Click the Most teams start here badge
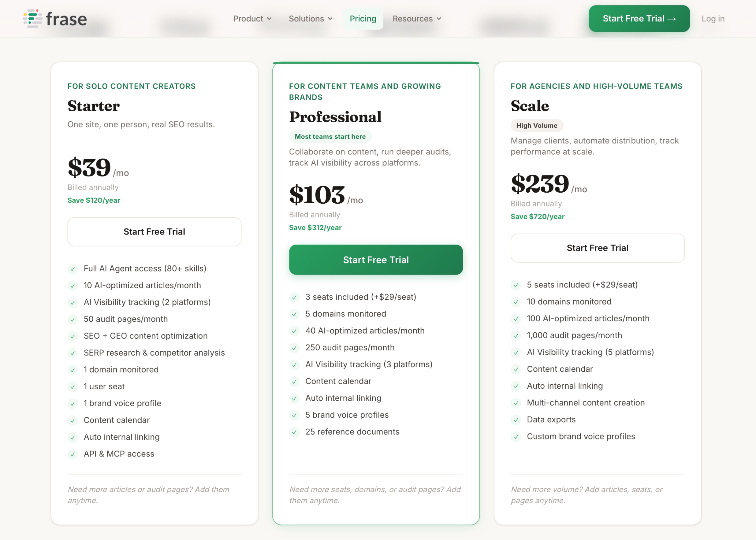Viewport: 756px width, 540px height. [x=330, y=136]
